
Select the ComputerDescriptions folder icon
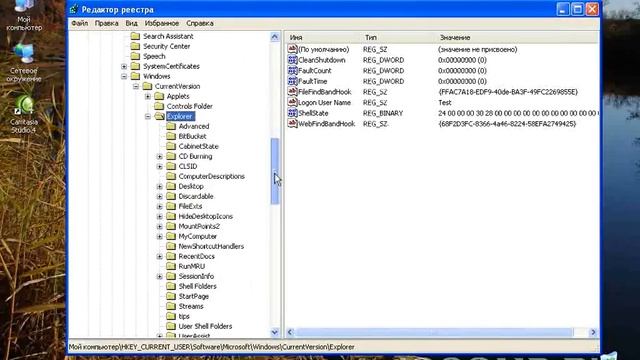coord(171,176)
